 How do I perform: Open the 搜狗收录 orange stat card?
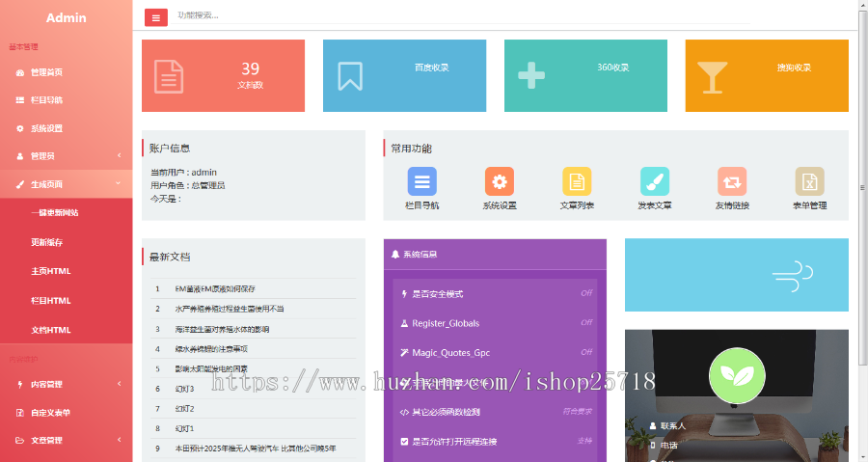coord(767,76)
